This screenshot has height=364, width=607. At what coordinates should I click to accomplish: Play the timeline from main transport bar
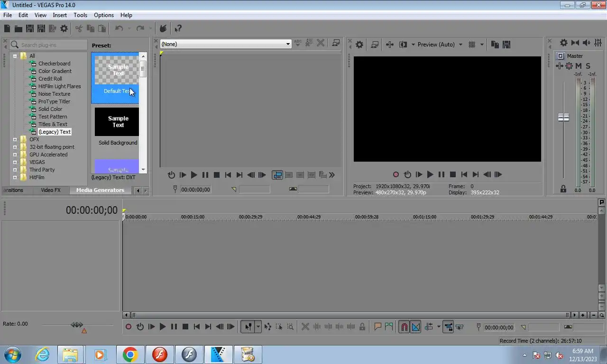(x=163, y=327)
